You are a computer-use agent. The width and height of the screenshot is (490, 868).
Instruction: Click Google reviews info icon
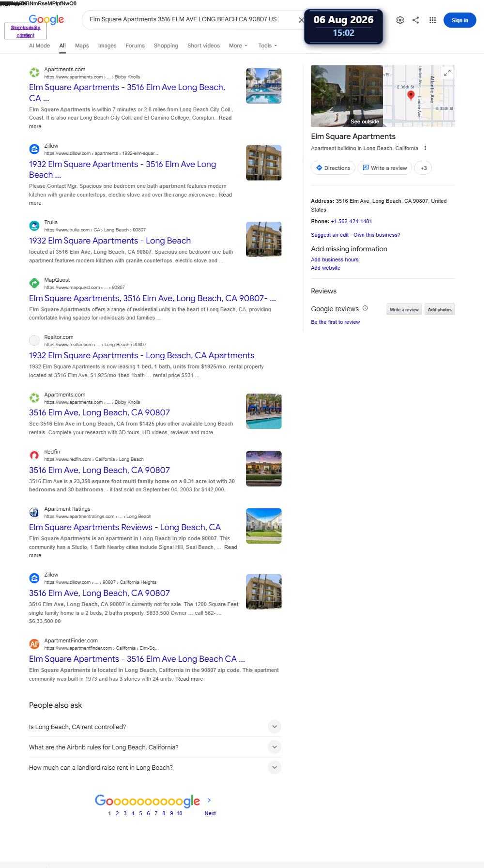click(365, 308)
